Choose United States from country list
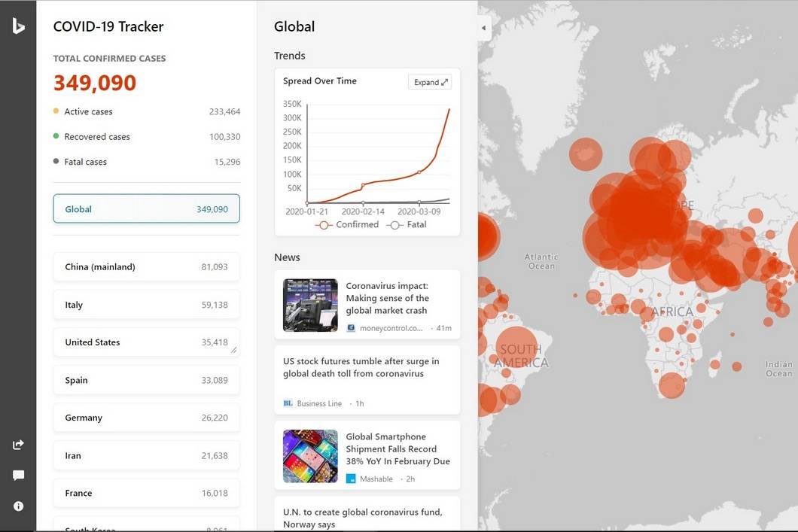 (x=146, y=342)
